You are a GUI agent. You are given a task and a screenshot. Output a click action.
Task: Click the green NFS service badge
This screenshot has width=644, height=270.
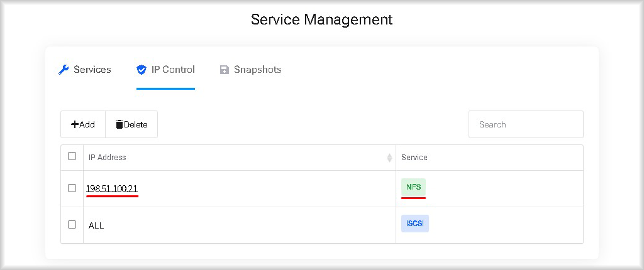(414, 187)
